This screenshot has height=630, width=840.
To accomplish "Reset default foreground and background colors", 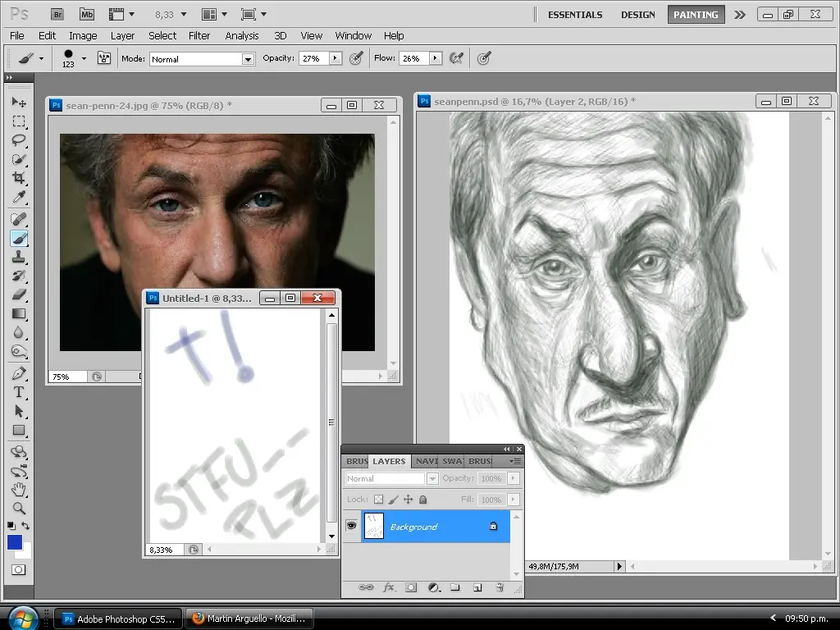I will coord(11,526).
